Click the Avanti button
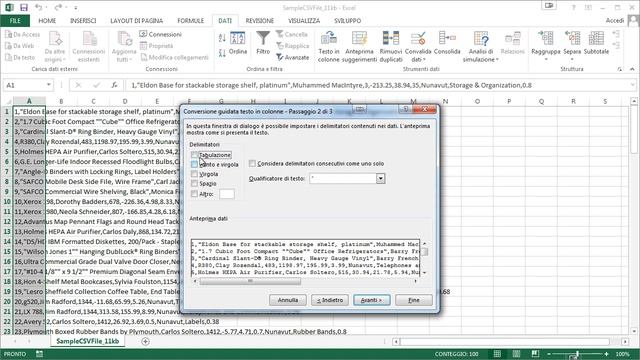Image resolution: width=640 pixels, height=360 pixels. pyautogui.click(x=372, y=300)
